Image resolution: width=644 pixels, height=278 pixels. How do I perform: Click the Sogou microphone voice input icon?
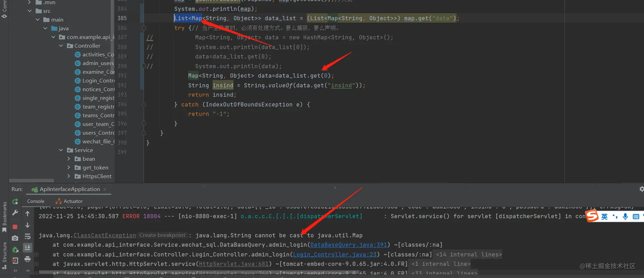(625, 216)
